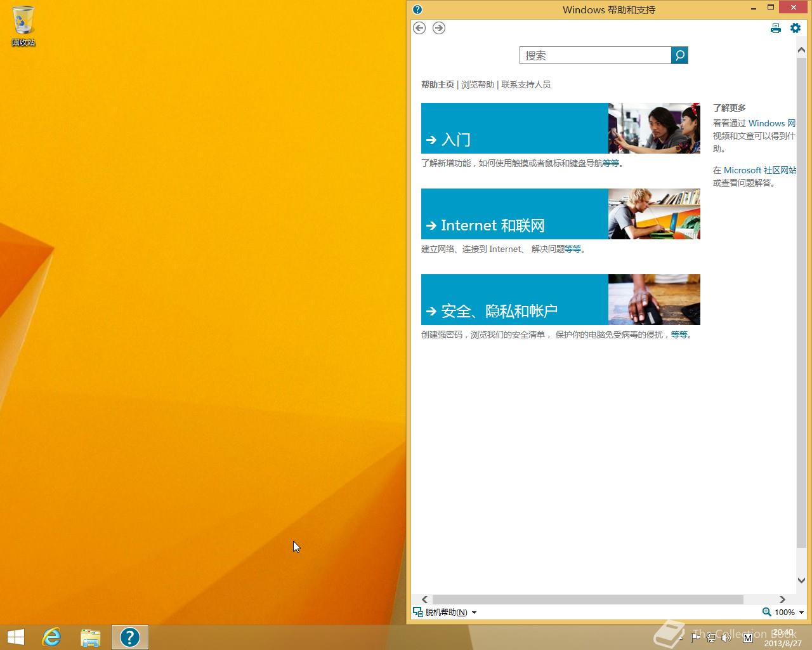Maximize the Windows 帮助和支持 window

click(x=771, y=8)
